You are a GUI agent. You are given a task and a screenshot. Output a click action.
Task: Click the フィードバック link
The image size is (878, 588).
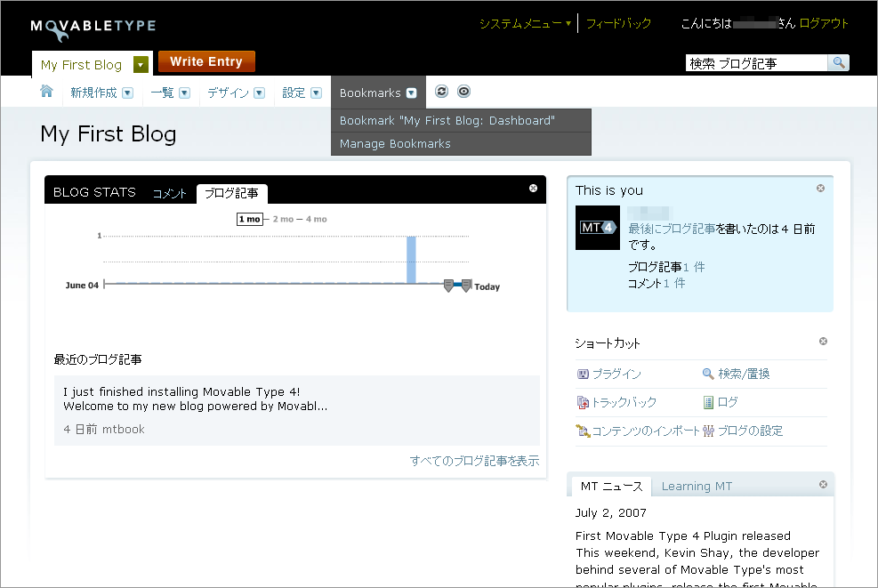[618, 23]
